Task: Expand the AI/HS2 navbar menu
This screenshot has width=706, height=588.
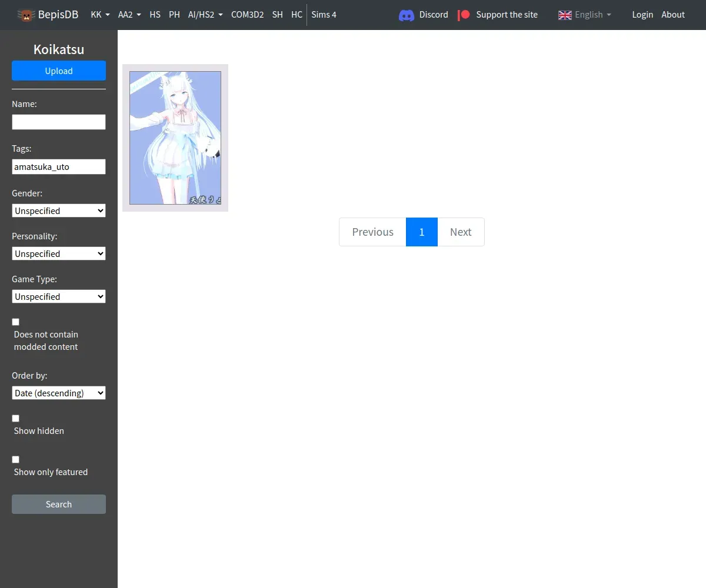Action: pos(205,15)
